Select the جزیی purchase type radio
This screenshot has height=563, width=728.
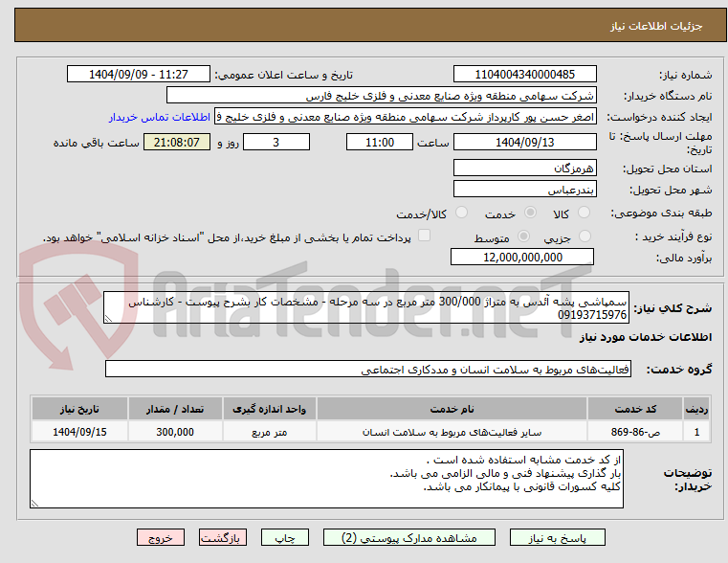tap(585, 236)
